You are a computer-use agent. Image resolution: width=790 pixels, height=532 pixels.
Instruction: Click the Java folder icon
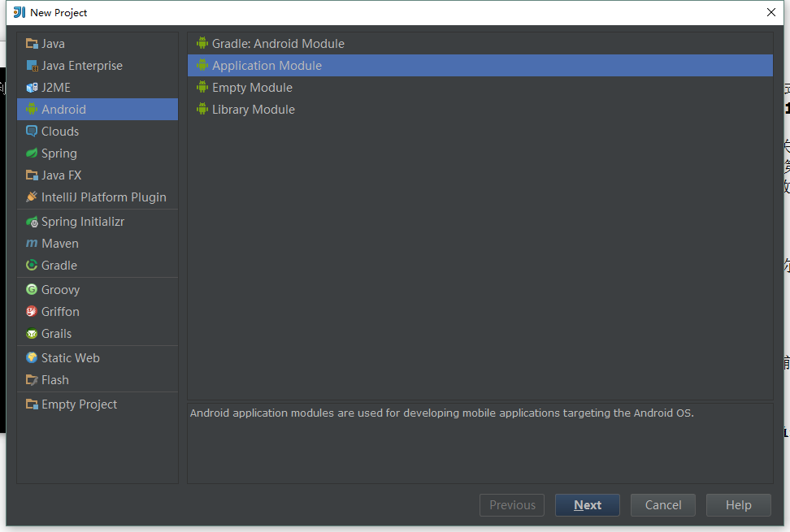(x=32, y=44)
